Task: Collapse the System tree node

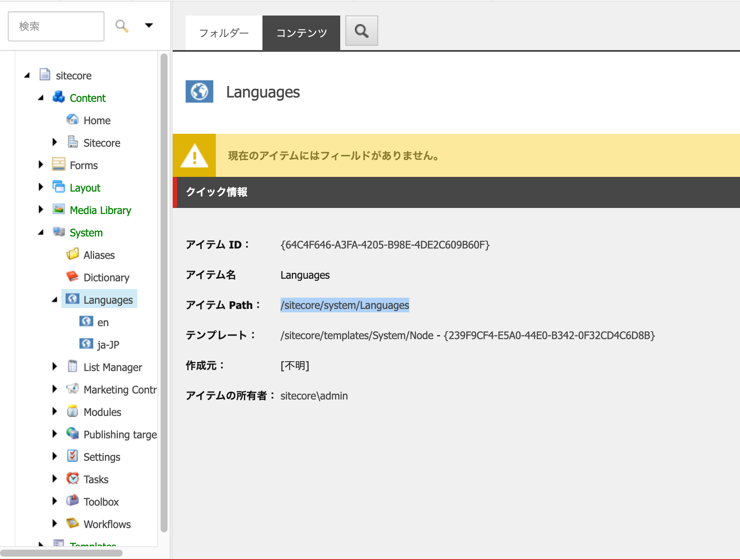Action: point(41,233)
